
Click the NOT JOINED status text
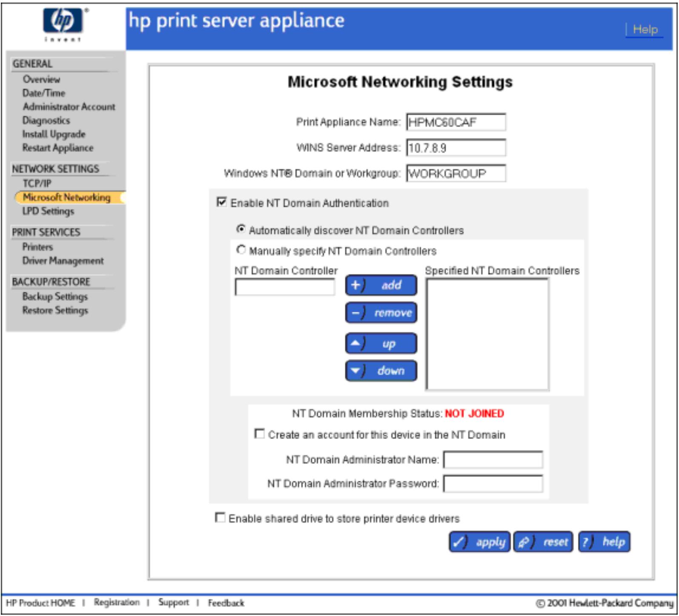pyautogui.click(x=474, y=414)
